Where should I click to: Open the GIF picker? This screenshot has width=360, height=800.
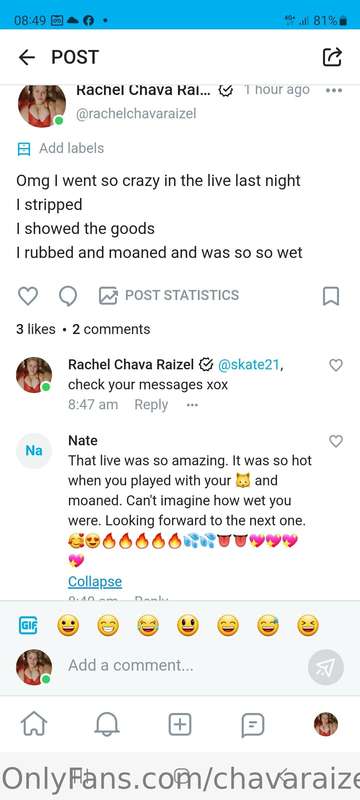point(28,625)
